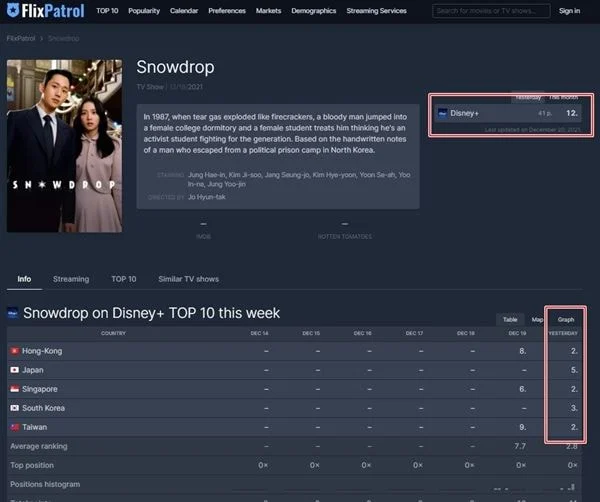
Task: Click the South Korea flag icon
Action: coord(15,408)
